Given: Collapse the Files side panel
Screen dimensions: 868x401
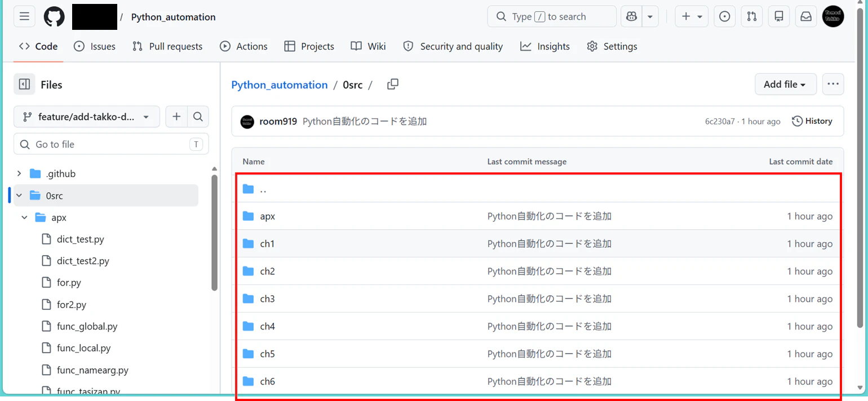Looking at the screenshot, I should 24,84.
